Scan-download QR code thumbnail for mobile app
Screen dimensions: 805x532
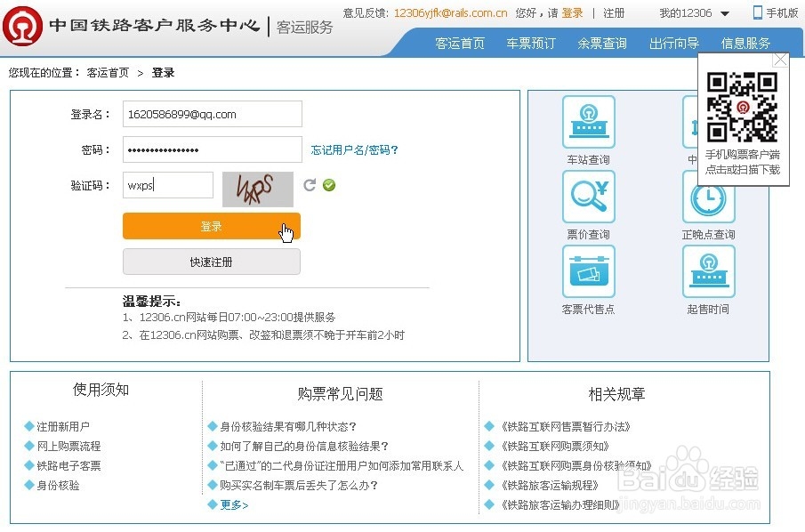[x=744, y=107]
